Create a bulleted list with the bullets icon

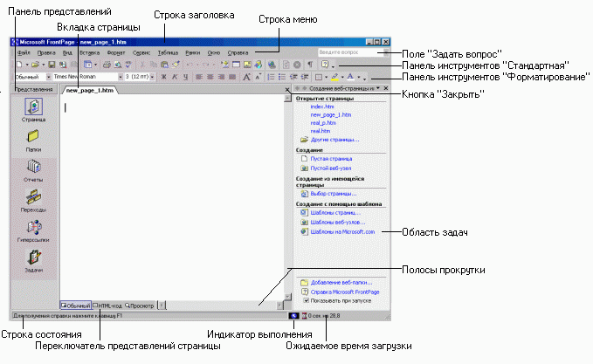point(282,77)
